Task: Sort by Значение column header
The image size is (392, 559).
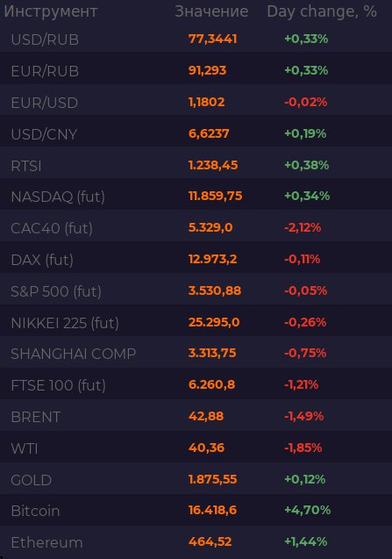Action: pos(211,11)
